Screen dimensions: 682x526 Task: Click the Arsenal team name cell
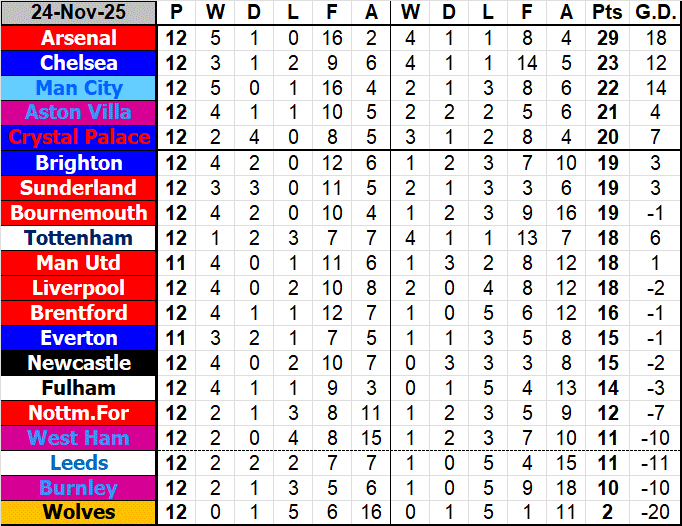[x=79, y=38]
